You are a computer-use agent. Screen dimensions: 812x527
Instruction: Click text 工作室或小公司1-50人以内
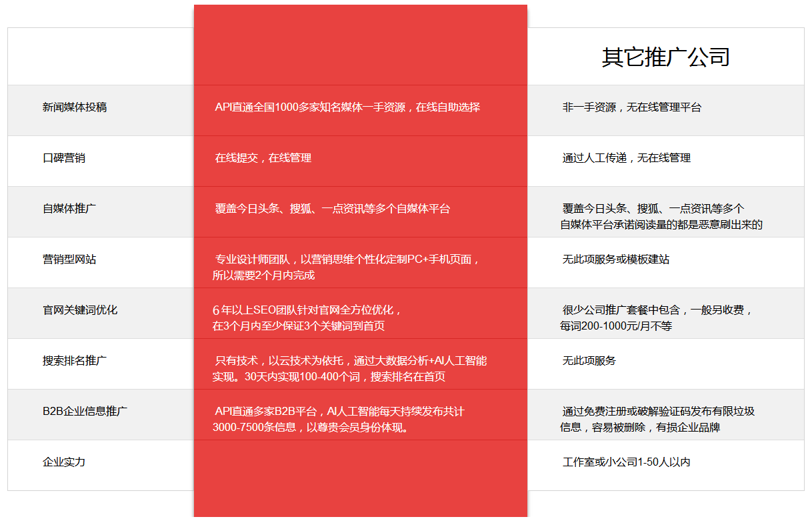coord(627,462)
